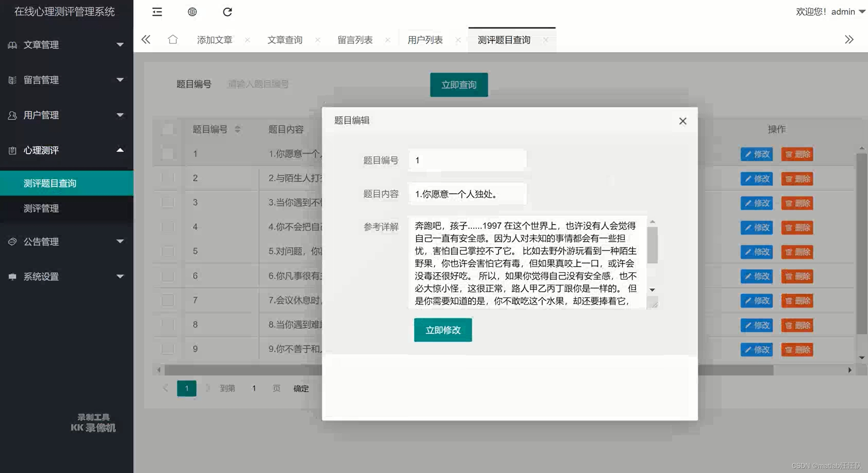This screenshot has width=868, height=473.
Task: Switch to the 用户列表 tab
Action: [x=425, y=40]
